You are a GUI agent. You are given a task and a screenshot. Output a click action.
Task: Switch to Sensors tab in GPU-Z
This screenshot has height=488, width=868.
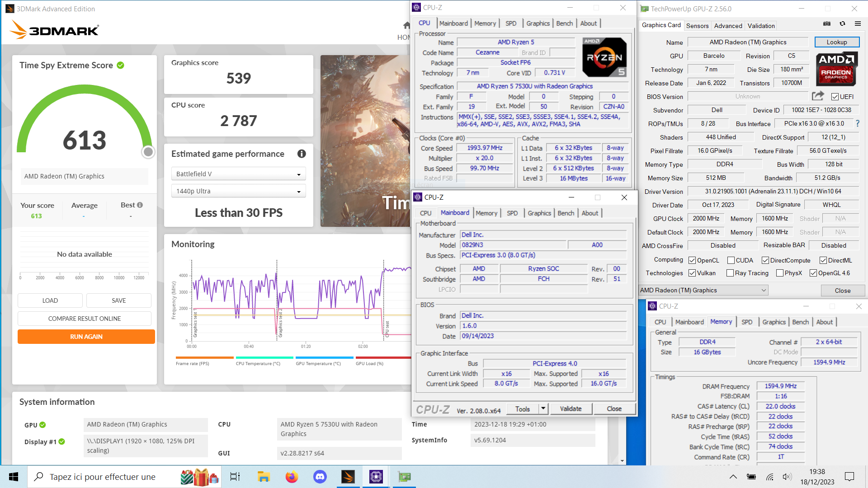(x=697, y=26)
